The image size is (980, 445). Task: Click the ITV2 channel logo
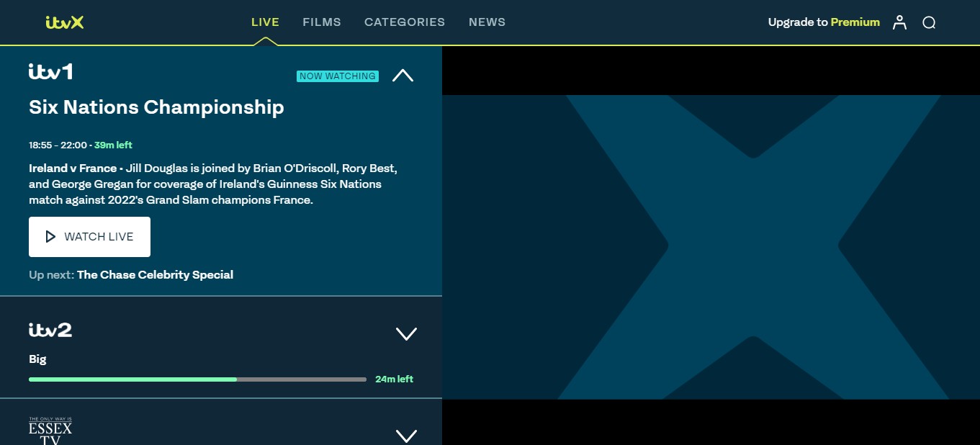pyautogui.click(x=50, y=330)
